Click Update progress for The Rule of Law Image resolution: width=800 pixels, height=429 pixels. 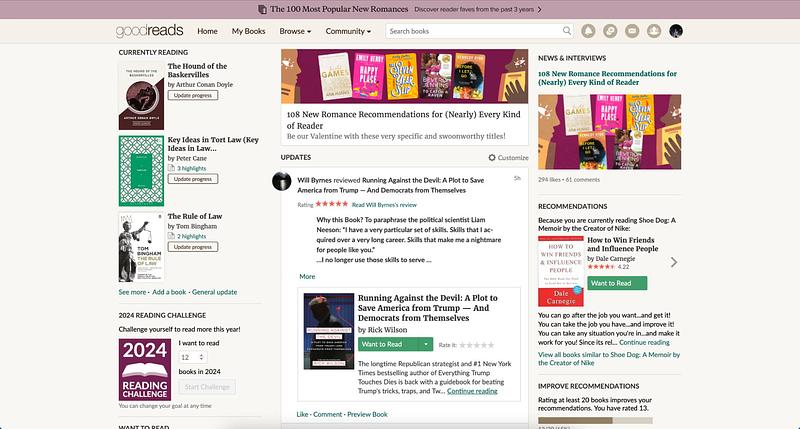pyautogui.click(x=192, y=246)
